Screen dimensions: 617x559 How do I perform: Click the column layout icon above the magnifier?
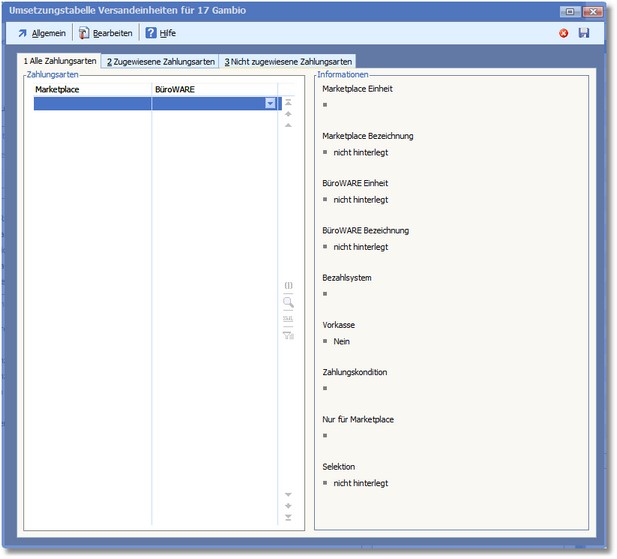click(288, 285)
